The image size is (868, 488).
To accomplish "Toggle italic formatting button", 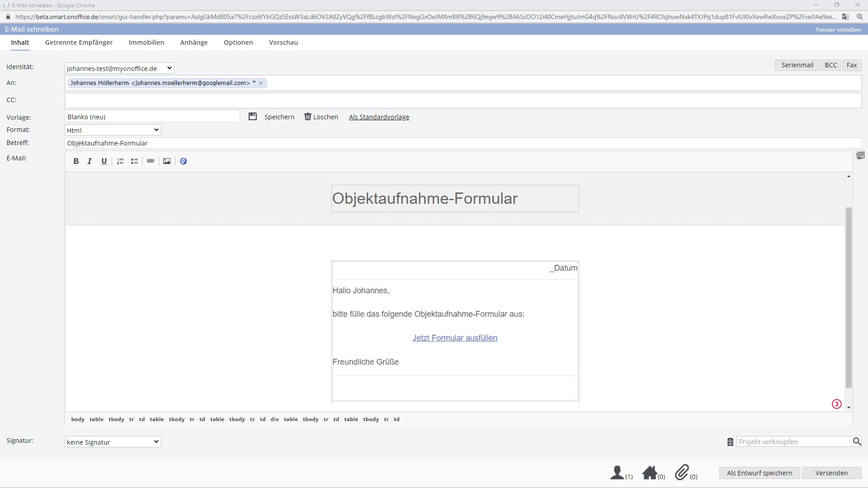I will pos(90,161).
